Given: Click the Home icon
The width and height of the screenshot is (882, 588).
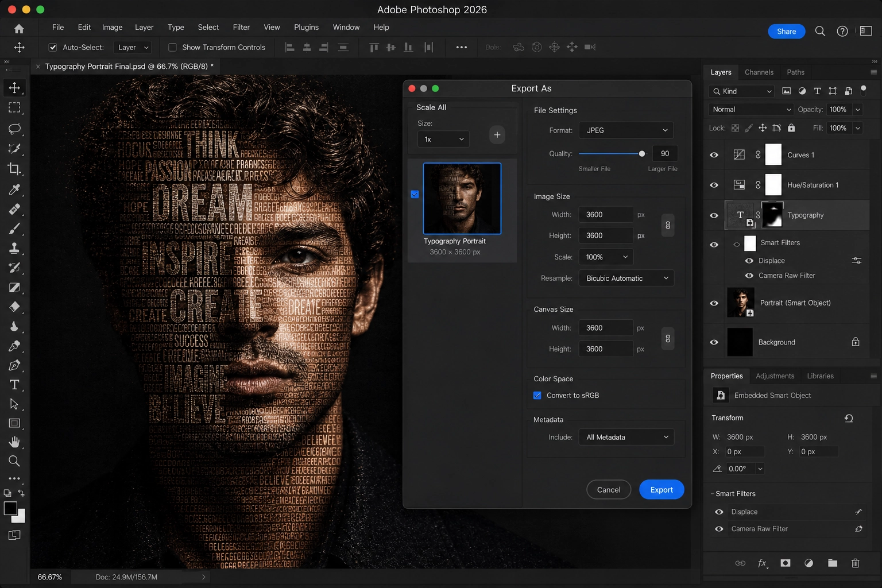Looking at the screenshot, I should (x=19, y=29).
